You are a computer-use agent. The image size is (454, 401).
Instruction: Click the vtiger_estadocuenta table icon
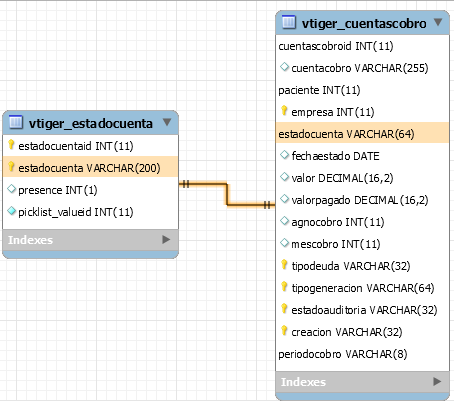click(x=16, y=122)
